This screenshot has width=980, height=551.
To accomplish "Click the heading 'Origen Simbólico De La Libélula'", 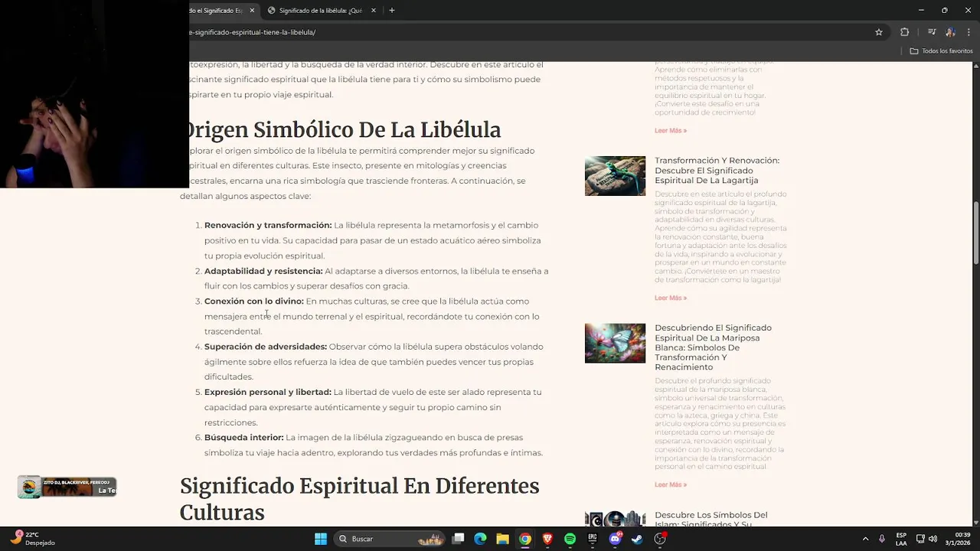I will (x=341, y=130).
